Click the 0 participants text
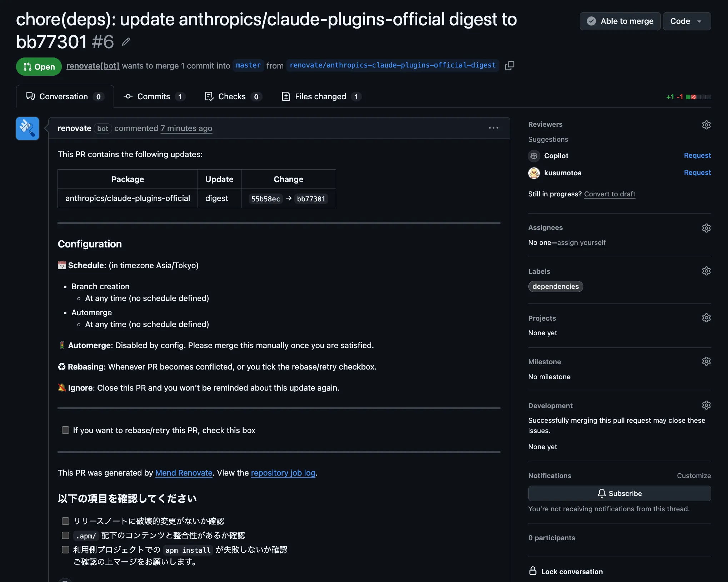Screen dimensions: 728x582 552,538
